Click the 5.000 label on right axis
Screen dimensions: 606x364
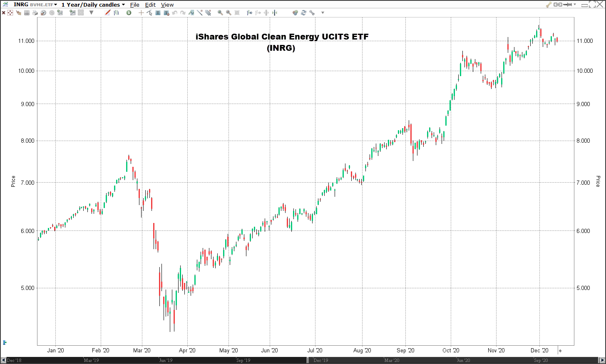pos(583,288)
